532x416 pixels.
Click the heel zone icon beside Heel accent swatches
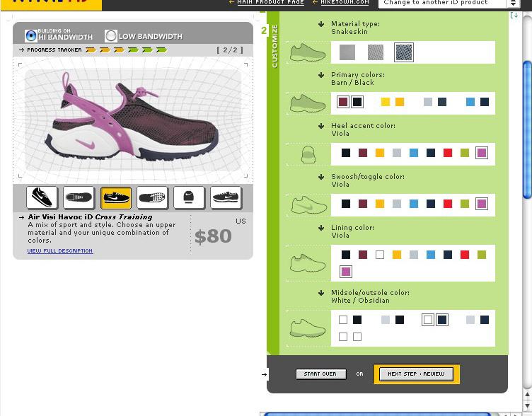click(x=308, y=155)
